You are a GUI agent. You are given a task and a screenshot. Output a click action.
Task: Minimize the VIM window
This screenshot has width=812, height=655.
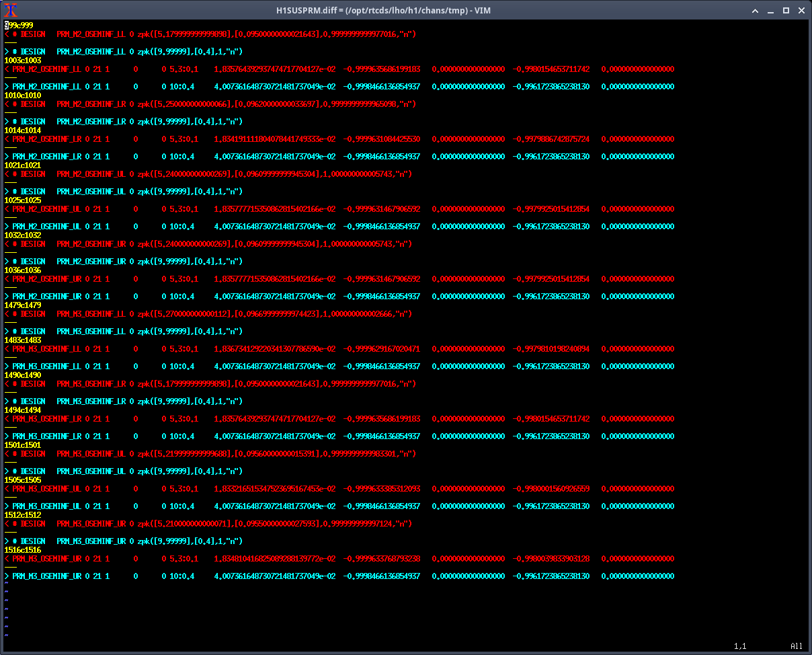(x=771, y=10)
